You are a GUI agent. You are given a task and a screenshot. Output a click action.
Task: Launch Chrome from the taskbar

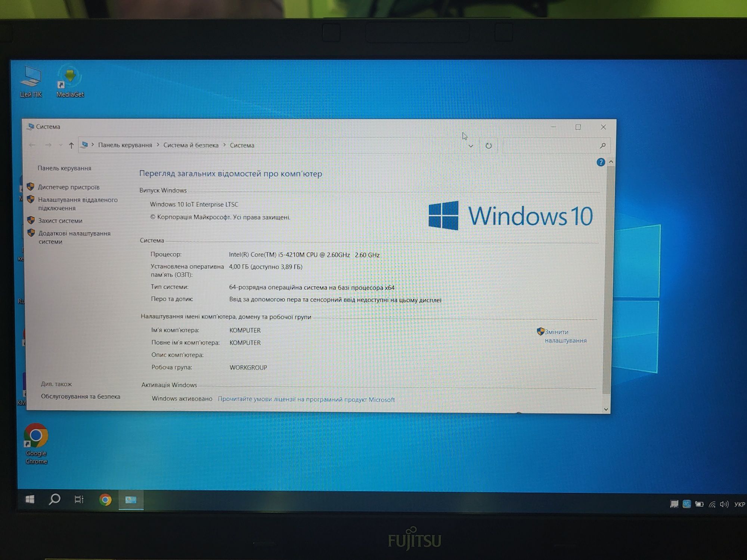point(105,500)
